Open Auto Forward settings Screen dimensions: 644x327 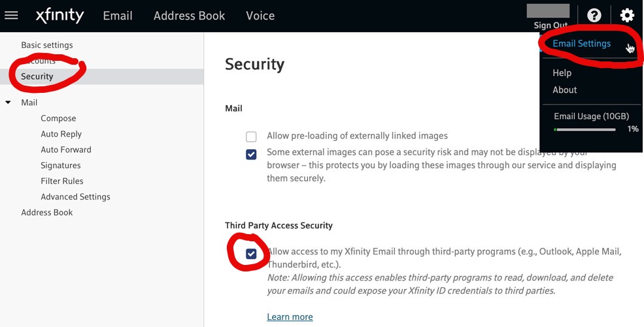pyautogui.click(x=66, y=150)
